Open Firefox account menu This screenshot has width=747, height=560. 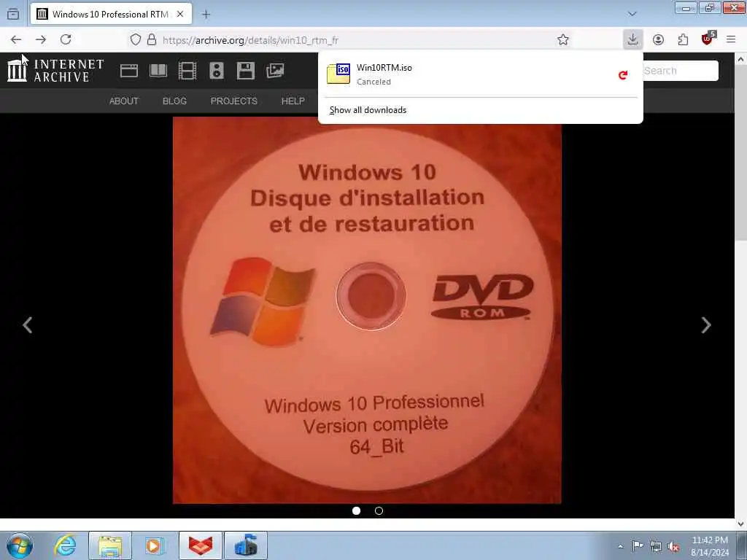[x=659, y=39]
